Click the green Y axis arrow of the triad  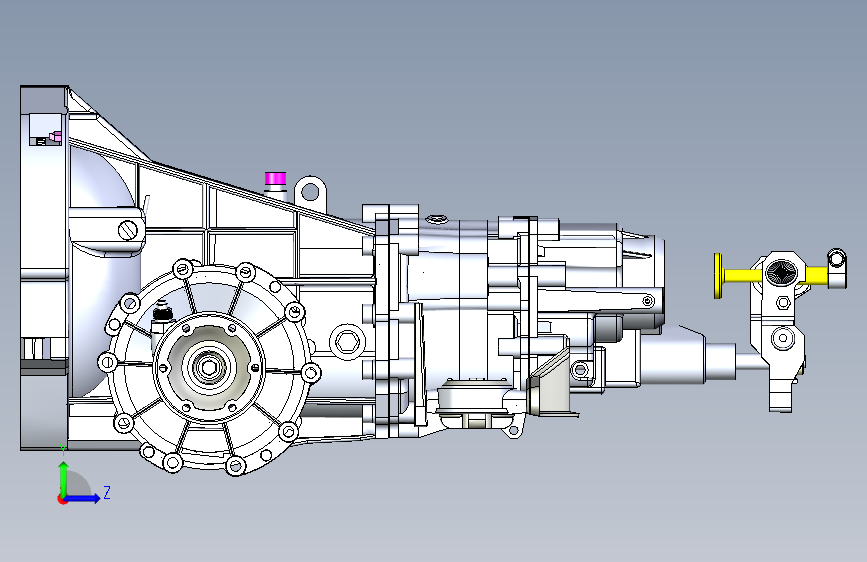pyautogui.click(x=64, y=477)
